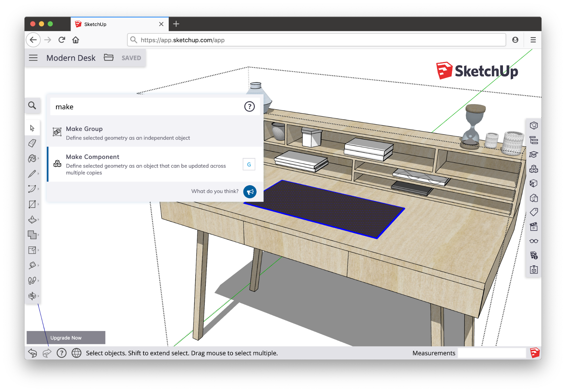Click the search magnifier tool button
Image resolution: width=566 pixels, height=392 pixels.
32,106
